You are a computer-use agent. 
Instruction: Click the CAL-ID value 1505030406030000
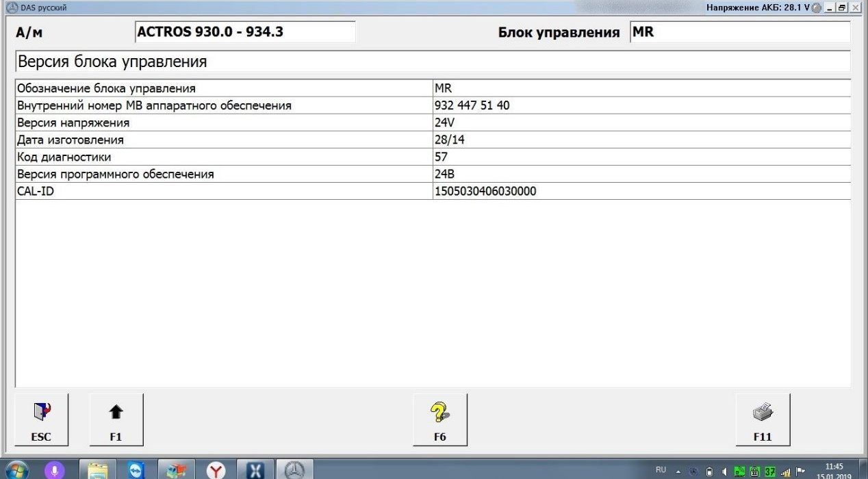point(485,192)
